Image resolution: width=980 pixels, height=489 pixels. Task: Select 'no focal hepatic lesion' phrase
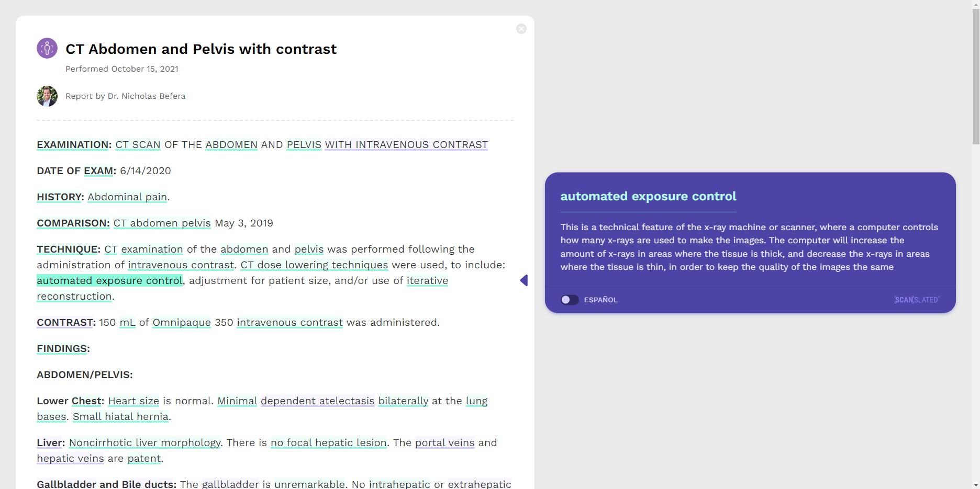point(328,443)
